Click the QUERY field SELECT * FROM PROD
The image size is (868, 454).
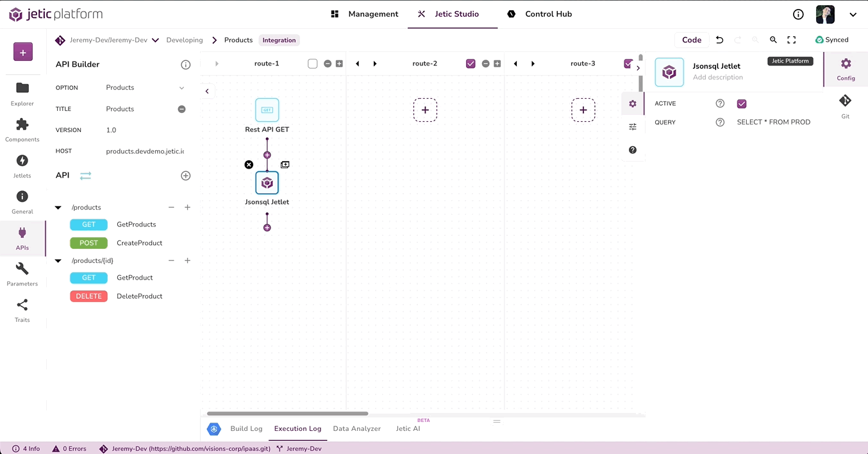[x=774, y=122]
